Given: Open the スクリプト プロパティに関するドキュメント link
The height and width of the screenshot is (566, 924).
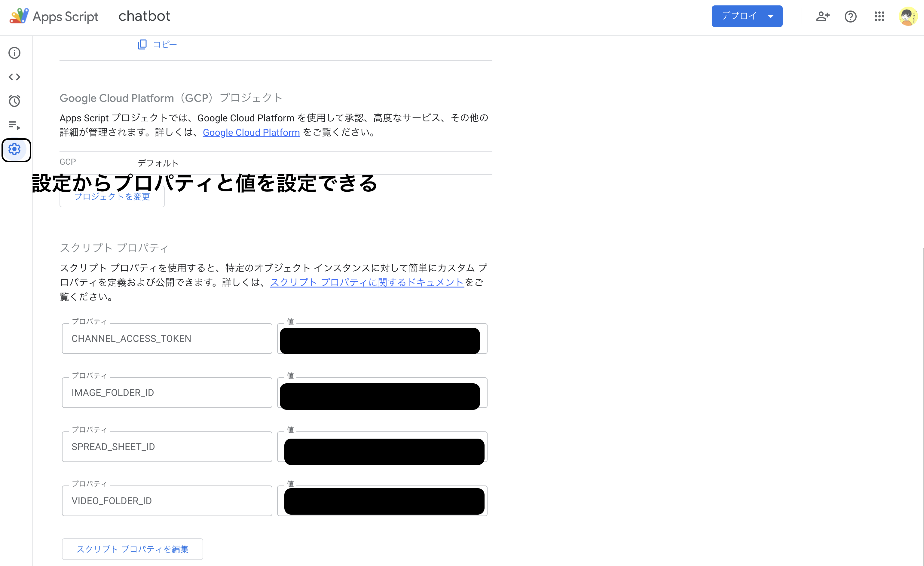Looking at the screenshot, I should coord(367,282).
